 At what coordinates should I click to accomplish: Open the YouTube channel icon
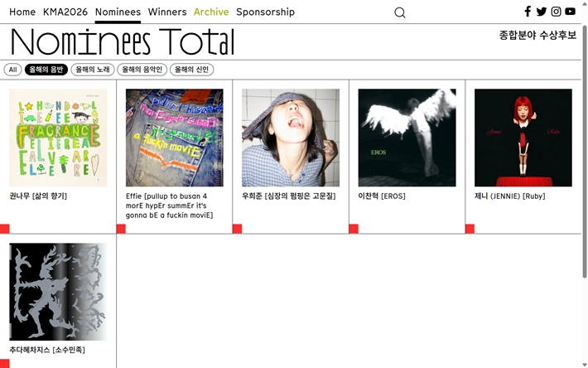pyautogui.click(x=570, y=12)
